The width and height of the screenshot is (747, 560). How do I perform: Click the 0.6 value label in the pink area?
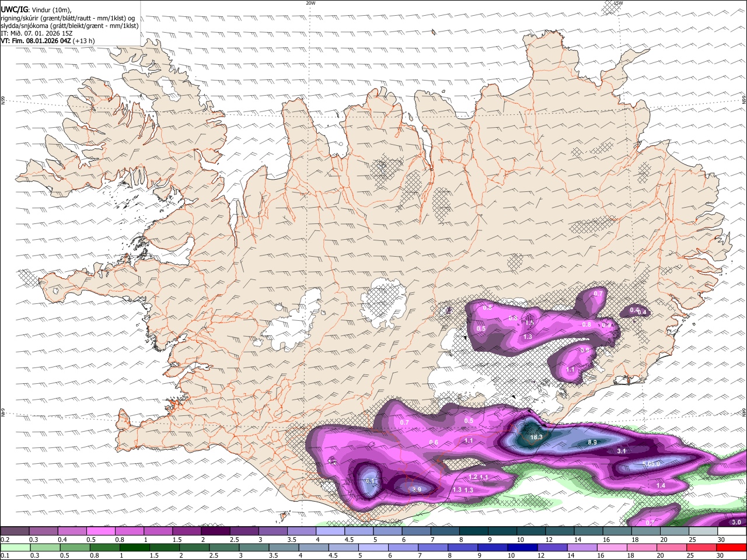434,443
